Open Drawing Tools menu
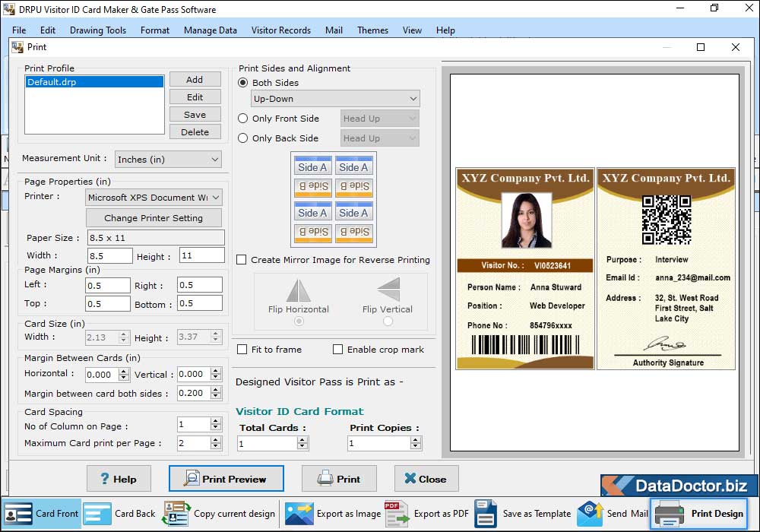 coord(98,30)
